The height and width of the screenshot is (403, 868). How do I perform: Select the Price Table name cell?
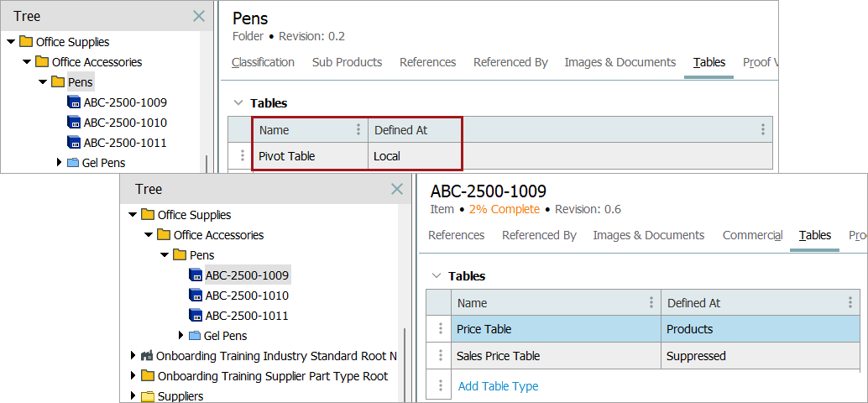tap(557, 329)
